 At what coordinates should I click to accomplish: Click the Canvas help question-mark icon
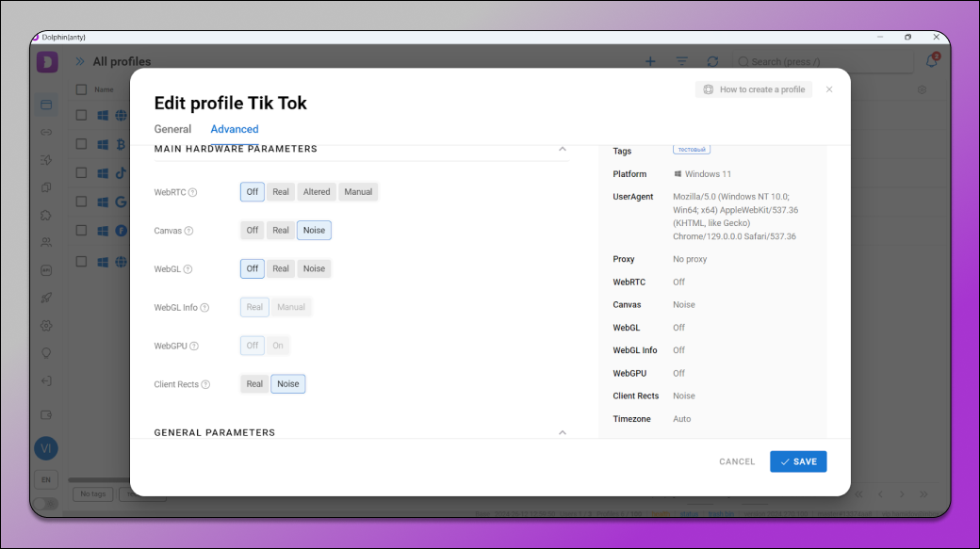tap(188, 231)
